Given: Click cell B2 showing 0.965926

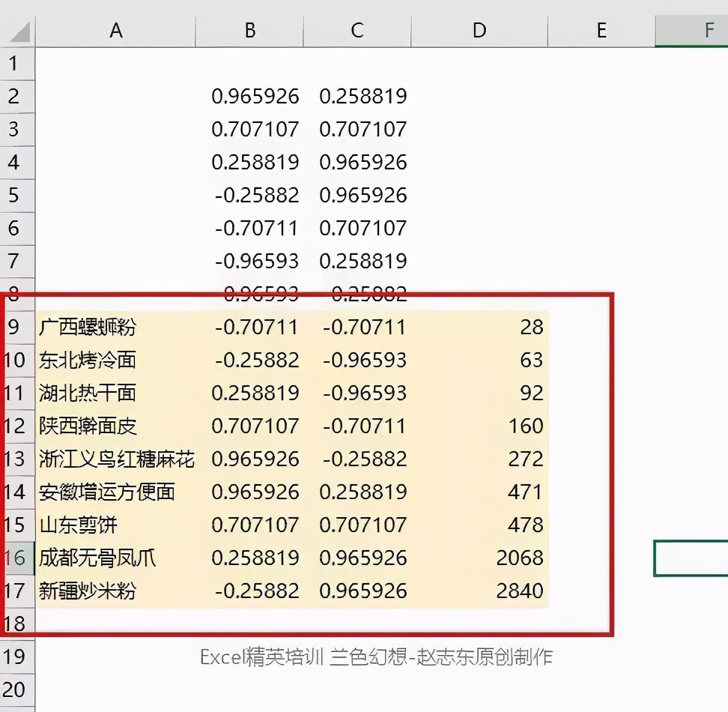Looking at the screenshot, I should point(255,96).
